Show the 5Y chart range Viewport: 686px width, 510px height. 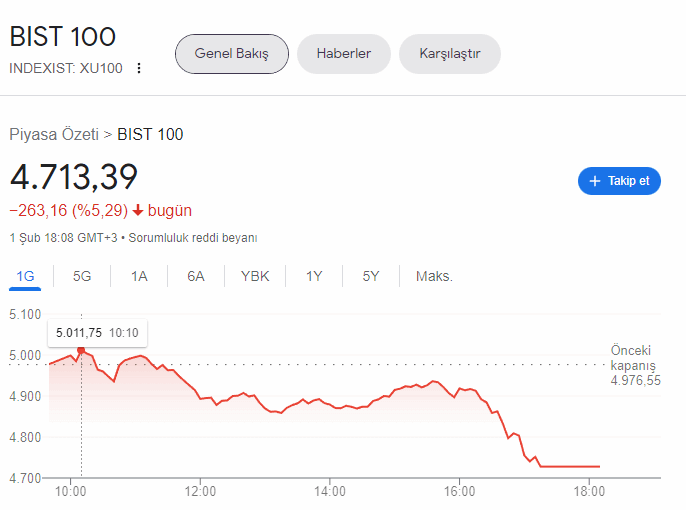[371, 277]
